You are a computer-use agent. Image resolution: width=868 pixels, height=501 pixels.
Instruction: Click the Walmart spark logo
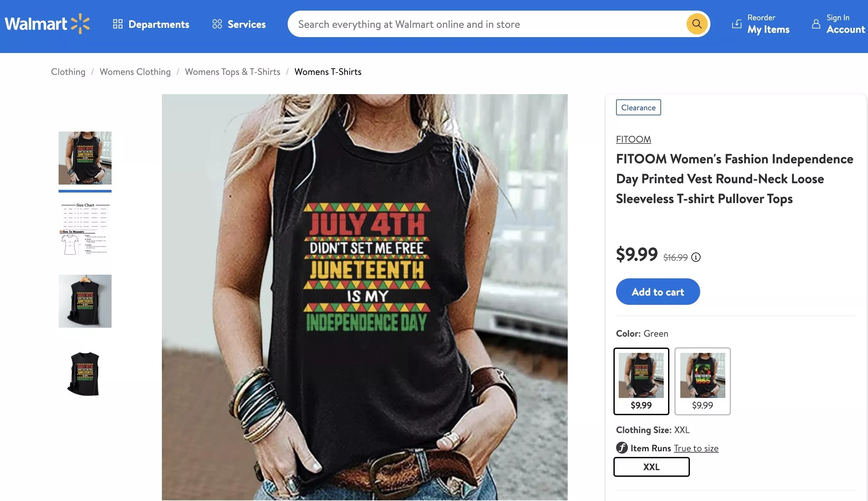(80, 24)
